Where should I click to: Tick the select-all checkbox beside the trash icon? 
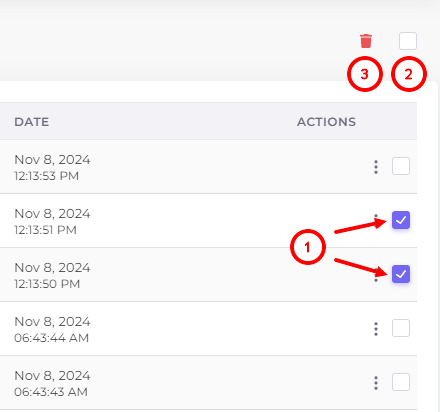408,41
